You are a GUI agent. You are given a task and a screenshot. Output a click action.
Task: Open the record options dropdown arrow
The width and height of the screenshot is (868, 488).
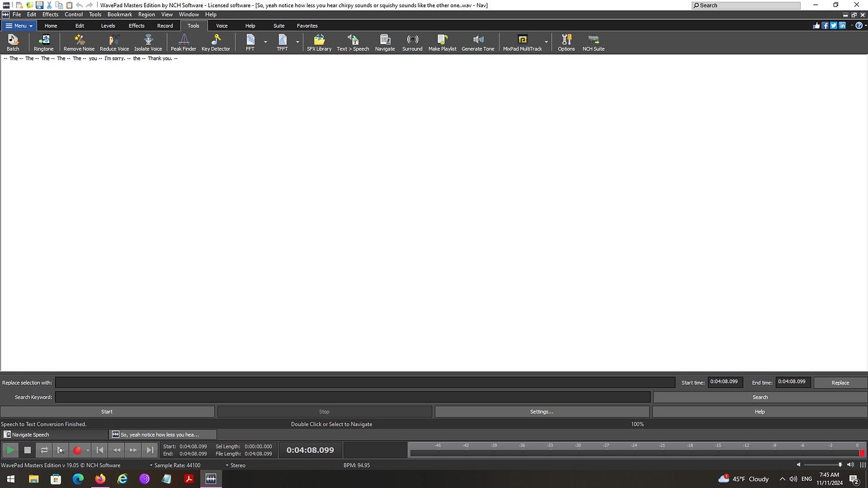[x=88, y=450]
